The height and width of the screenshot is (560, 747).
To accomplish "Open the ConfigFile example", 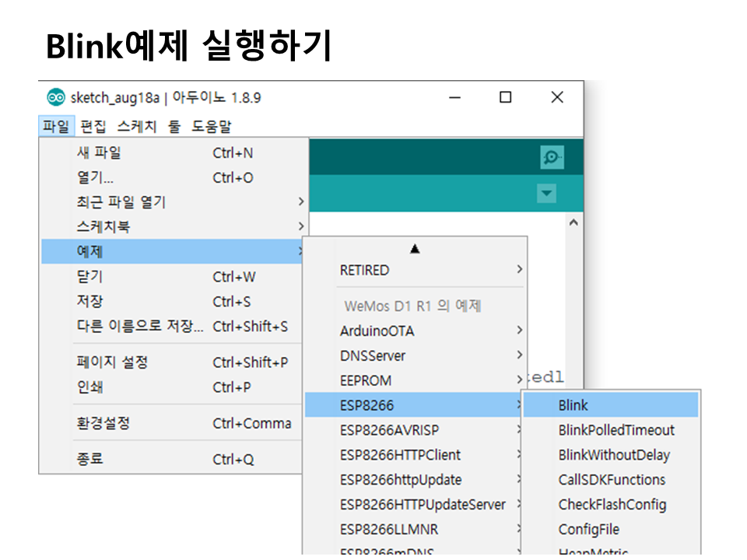I will [612, 529].
